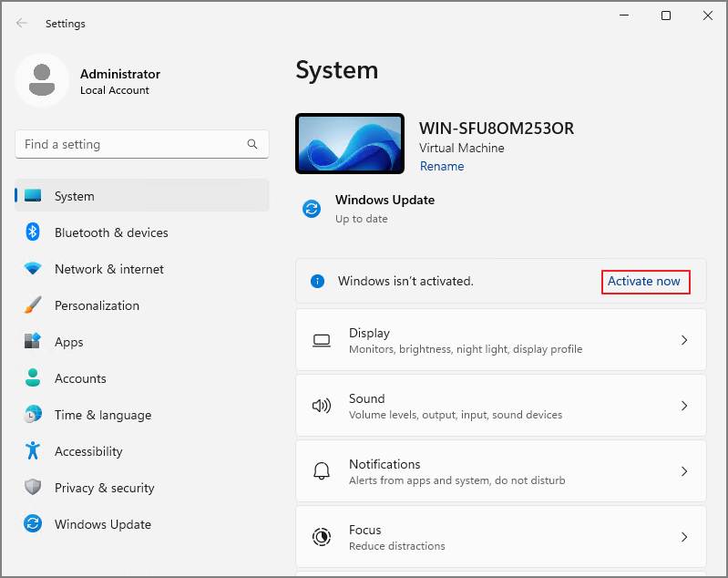Viewport: 728px width, 578px height.
Task: Open the Notifications settings card
Action: 501,471
